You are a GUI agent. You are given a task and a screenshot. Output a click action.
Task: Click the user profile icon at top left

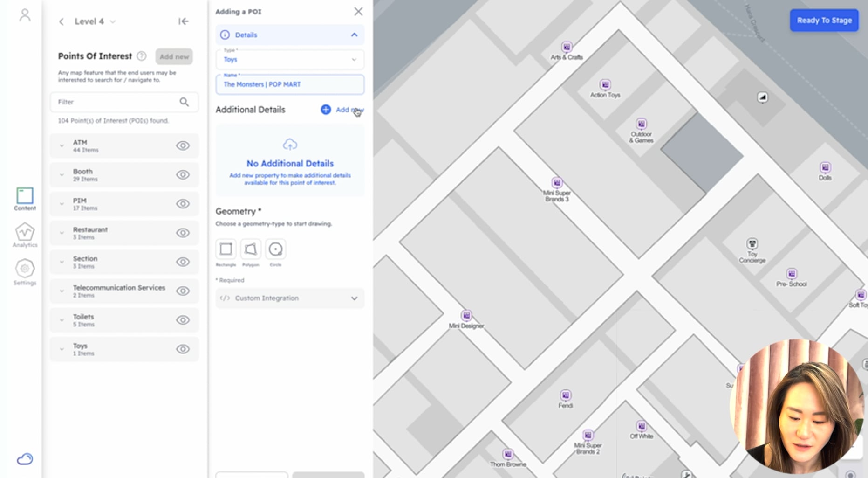[25, 15]
